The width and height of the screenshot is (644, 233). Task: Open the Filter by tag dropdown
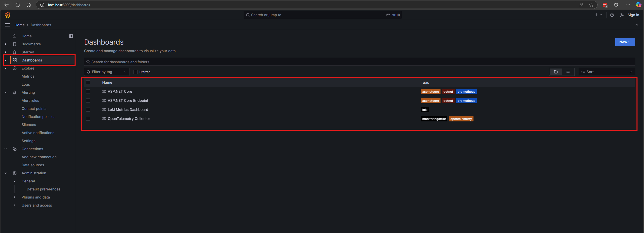[107, 72]
